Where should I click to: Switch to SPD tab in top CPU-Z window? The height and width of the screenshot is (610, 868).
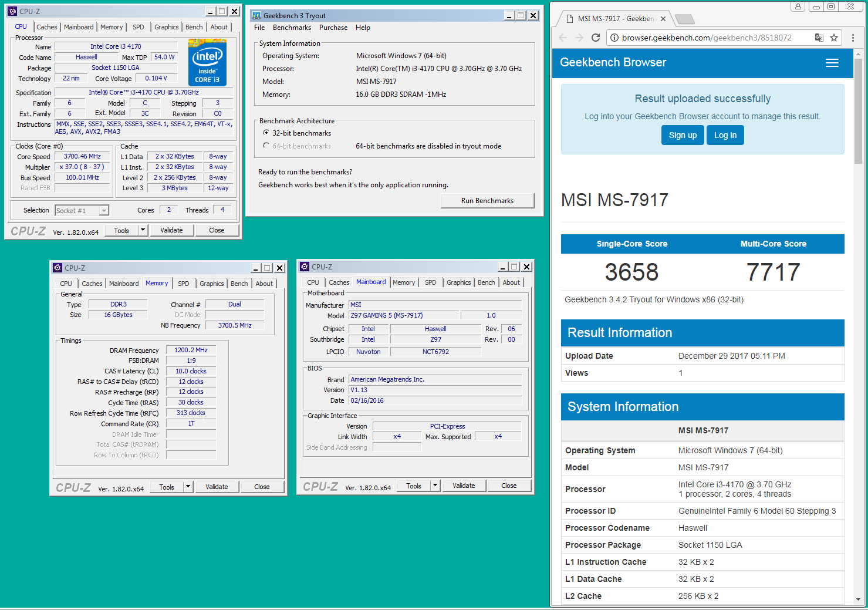coord(139,27)
